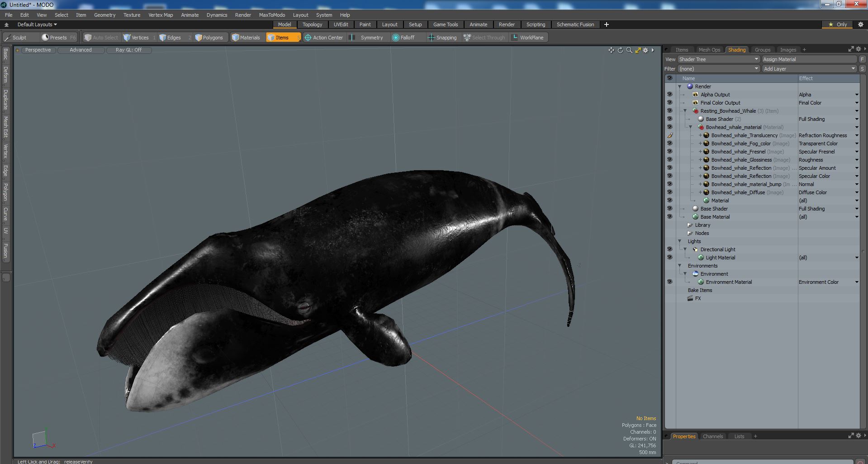Open the Vertex Map menu
Image resolution: width=868 pixels, height=464 pixels.
point(161,15)
